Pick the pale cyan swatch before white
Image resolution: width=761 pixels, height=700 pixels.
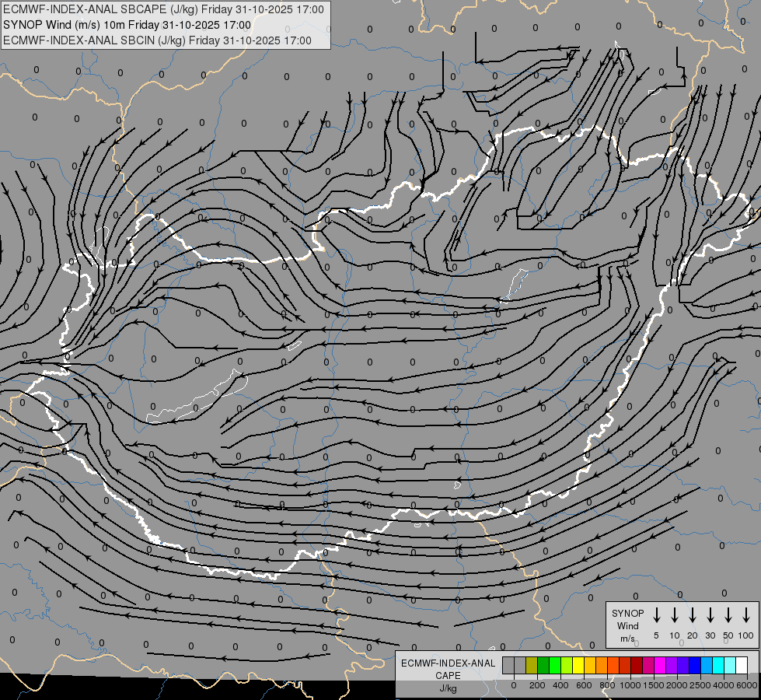730,666
